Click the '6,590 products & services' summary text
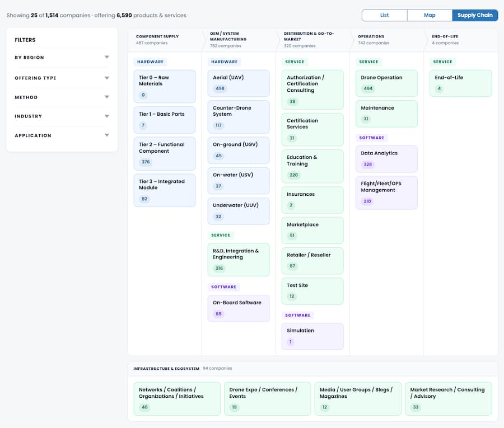 click(151, 15)
